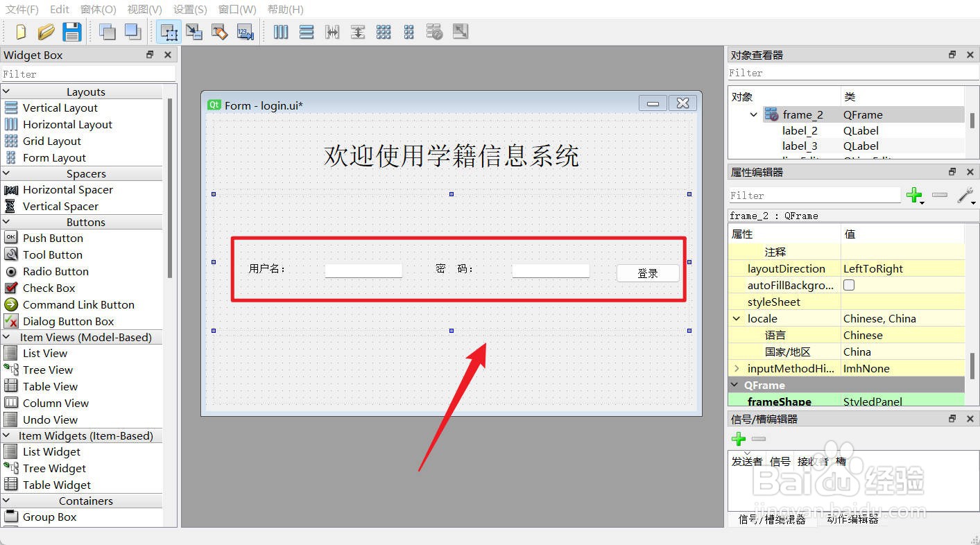The height and width of the screenshot is (545, 980).
Task: Switch to Edit Signals/Slots mode
Action: 194,31
